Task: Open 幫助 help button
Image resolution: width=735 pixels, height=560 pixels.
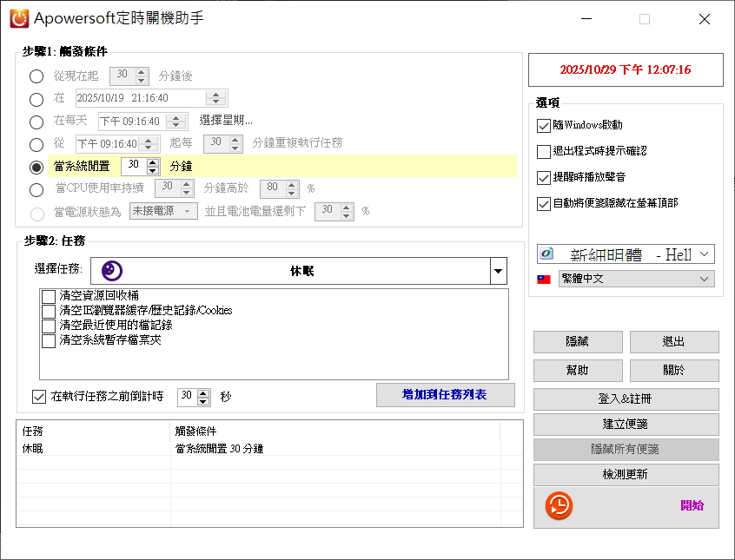Action: [578, 370]
